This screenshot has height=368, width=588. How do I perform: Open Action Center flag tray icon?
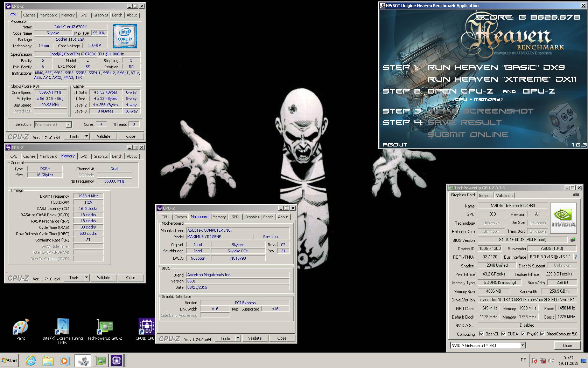pyautogui.click(x=534, y=360)
